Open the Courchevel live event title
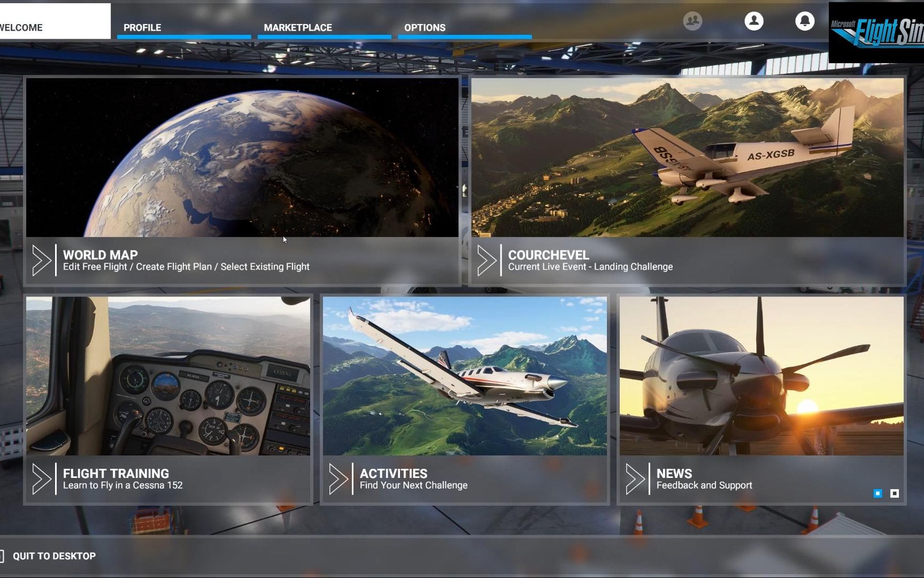924x578 pixels. click(x=548, y=255)
